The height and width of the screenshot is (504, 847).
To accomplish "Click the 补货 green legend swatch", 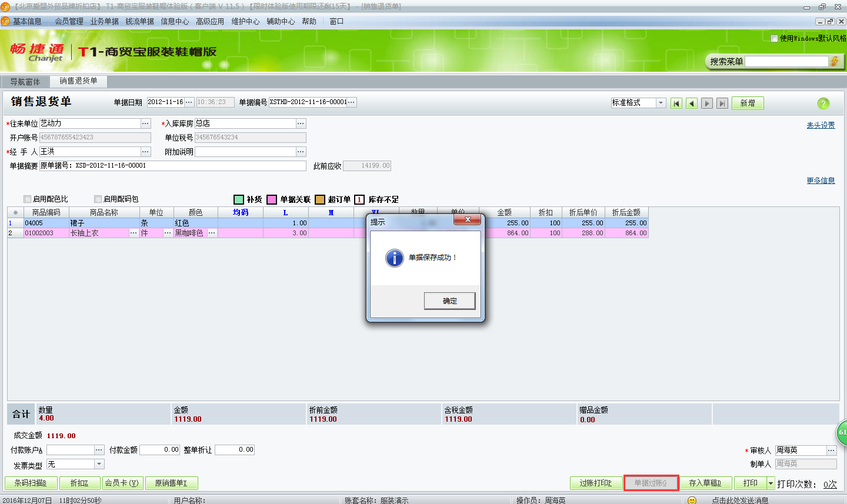I will click(238, 199).
